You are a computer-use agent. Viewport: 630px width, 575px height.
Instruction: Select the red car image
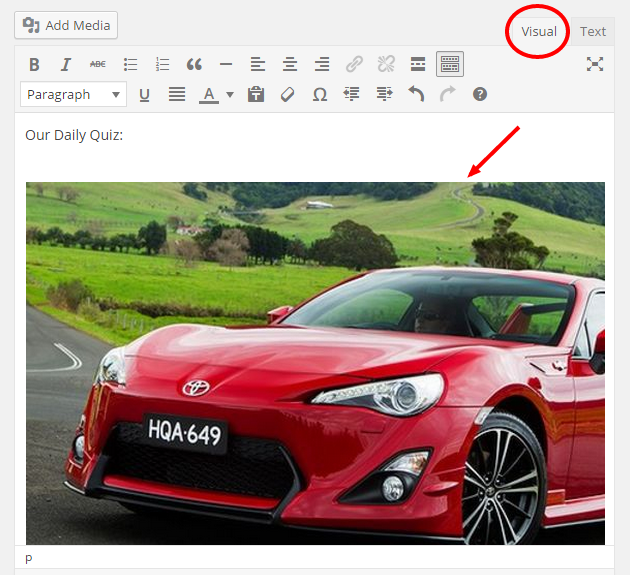pos(315,364)
